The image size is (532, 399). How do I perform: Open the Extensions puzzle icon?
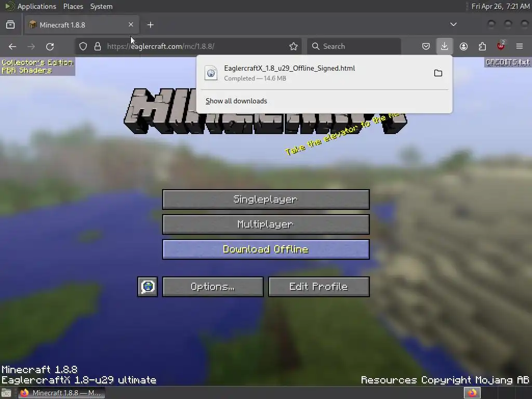(482, 46)
